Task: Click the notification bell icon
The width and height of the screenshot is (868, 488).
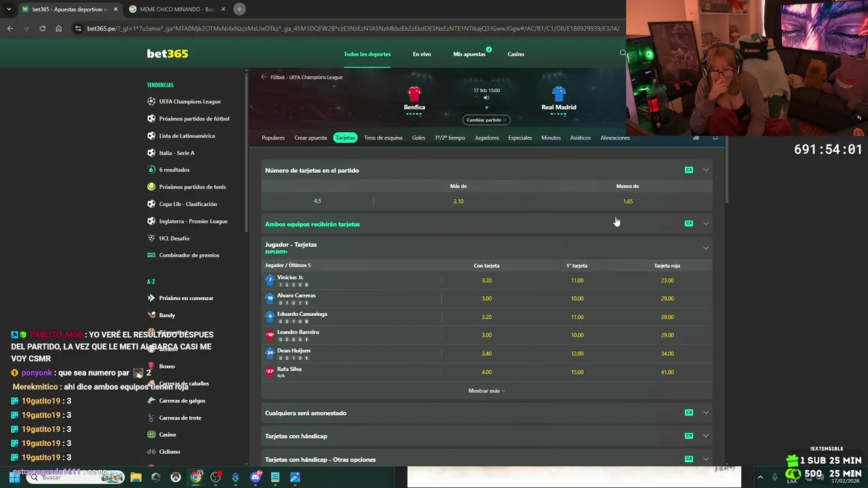Action: (x=715, y=138)
